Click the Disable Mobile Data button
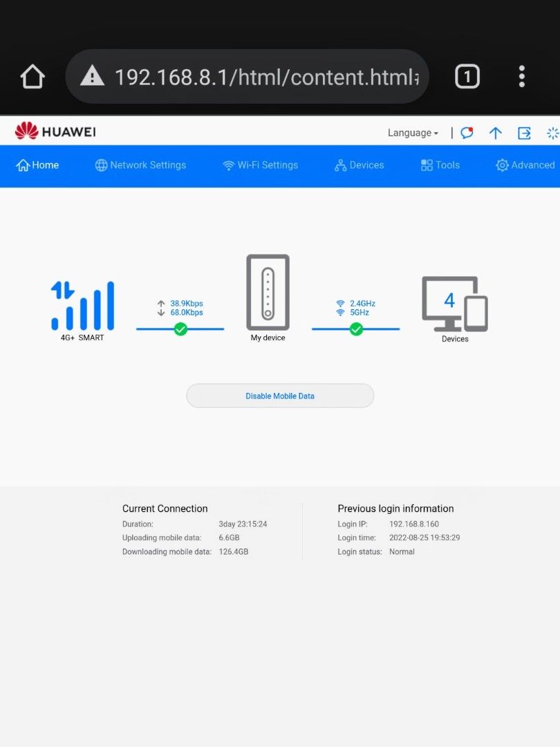Screen dimensions: 560x747 coord(280,396)
